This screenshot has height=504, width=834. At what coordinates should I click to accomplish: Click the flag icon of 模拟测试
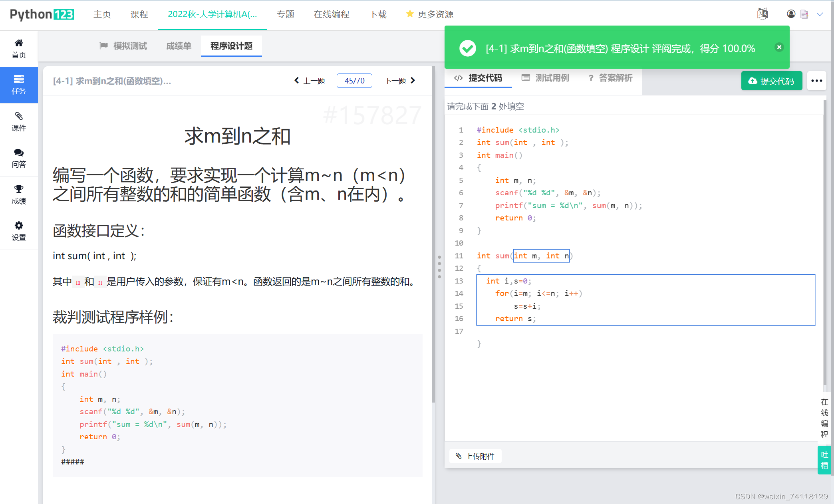103,46
